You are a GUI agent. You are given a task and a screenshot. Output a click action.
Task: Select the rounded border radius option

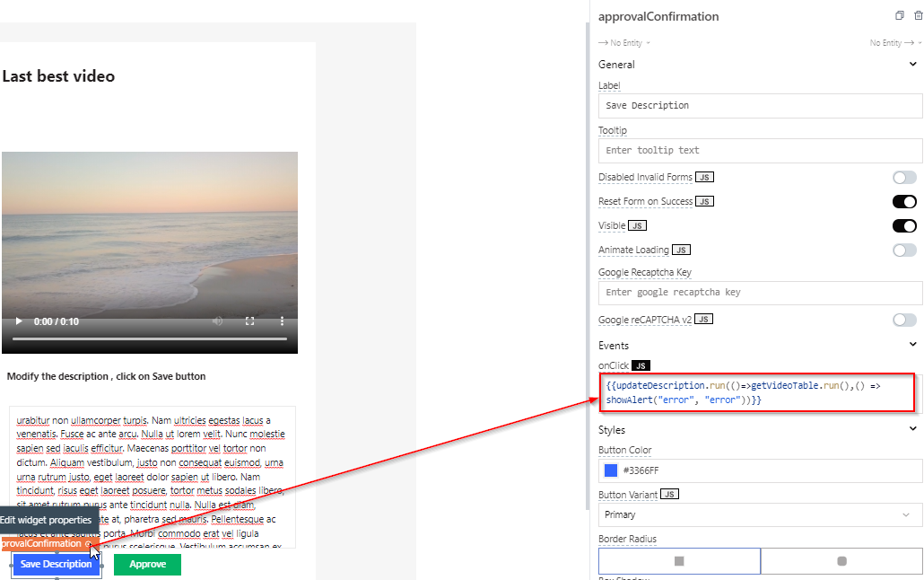(841, 560)
